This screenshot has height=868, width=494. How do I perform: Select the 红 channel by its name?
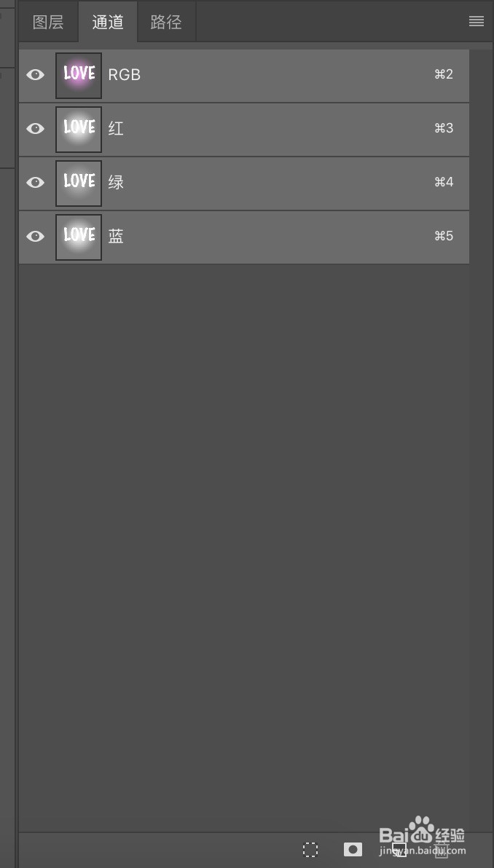pos(116,129)
